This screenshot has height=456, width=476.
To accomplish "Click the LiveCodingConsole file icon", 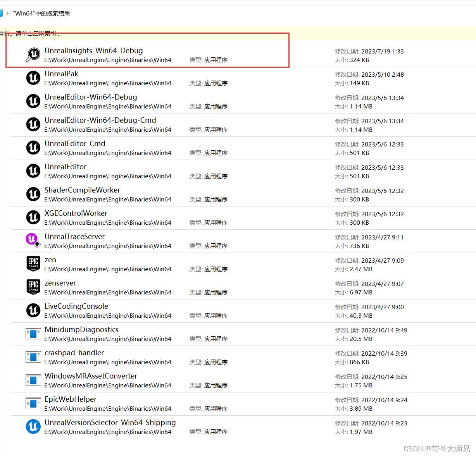I will pos(33,310).
